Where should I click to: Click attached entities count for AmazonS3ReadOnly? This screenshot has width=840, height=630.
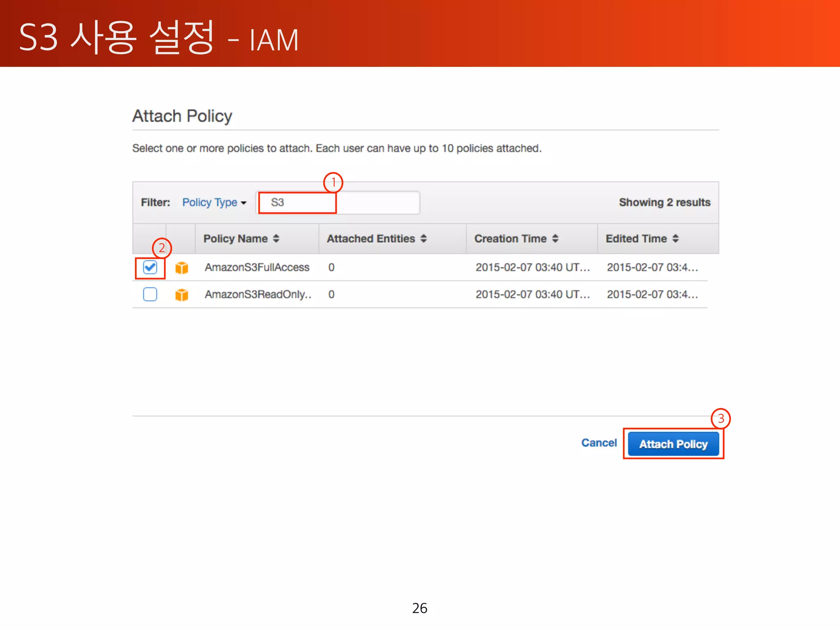[331, 294]
